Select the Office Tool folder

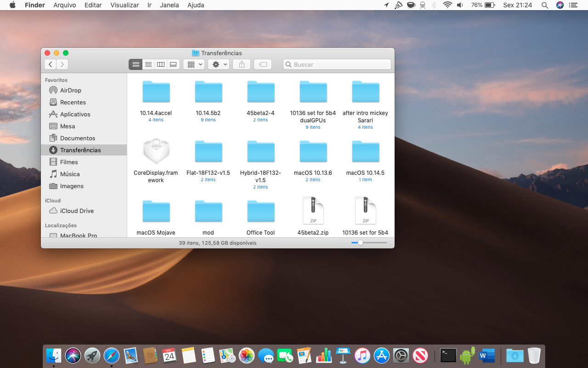(261, 211)
